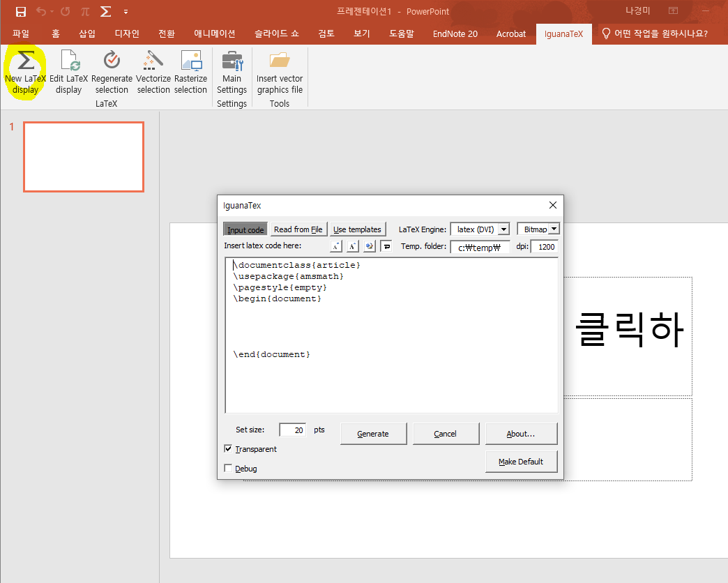
Task: Select Rasterize selection tool
Action: (x=190, y=73)
